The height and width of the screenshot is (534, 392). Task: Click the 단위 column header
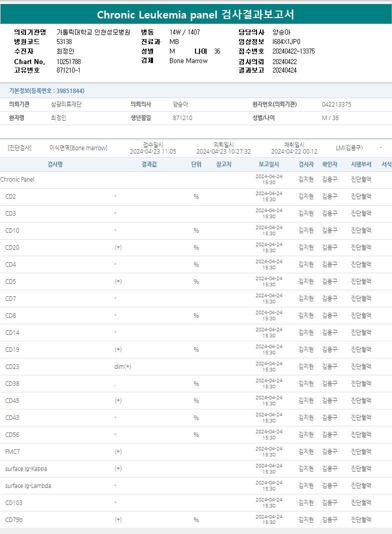pyautogui.click(x=196, y=164)
